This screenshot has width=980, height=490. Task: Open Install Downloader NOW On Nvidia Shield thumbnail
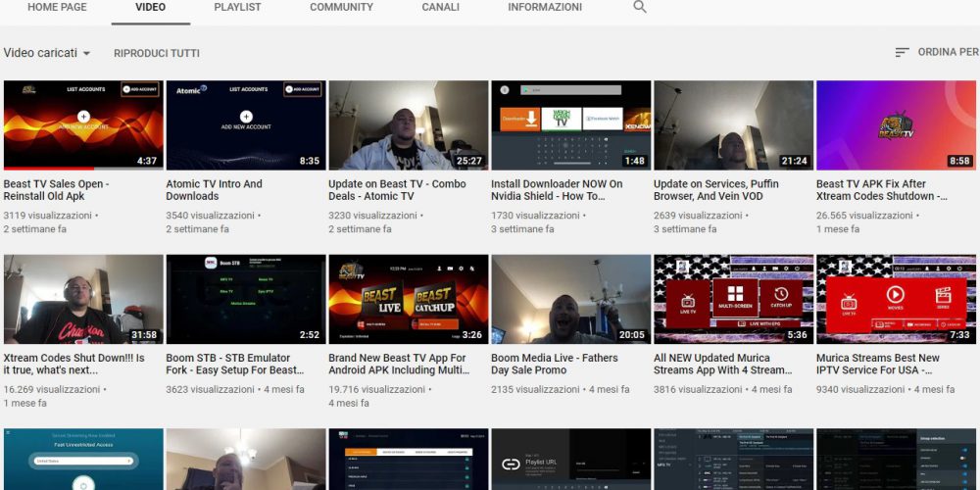571,125
